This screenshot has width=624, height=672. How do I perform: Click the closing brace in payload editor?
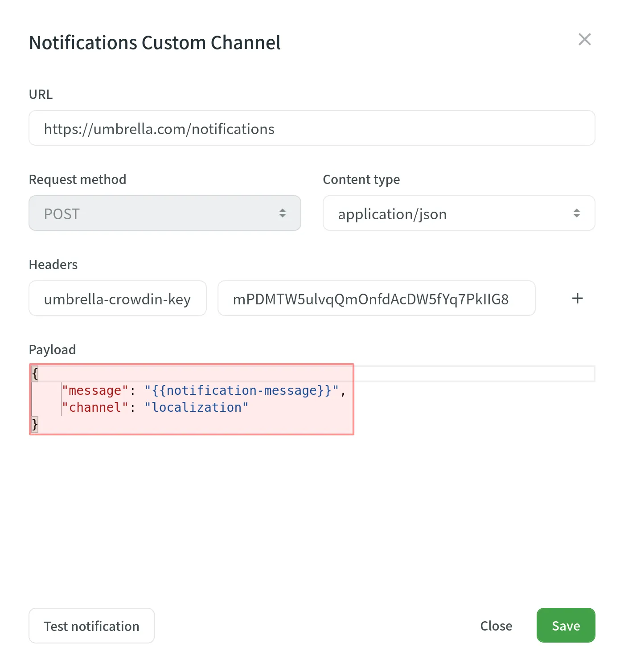click(35, 424)
